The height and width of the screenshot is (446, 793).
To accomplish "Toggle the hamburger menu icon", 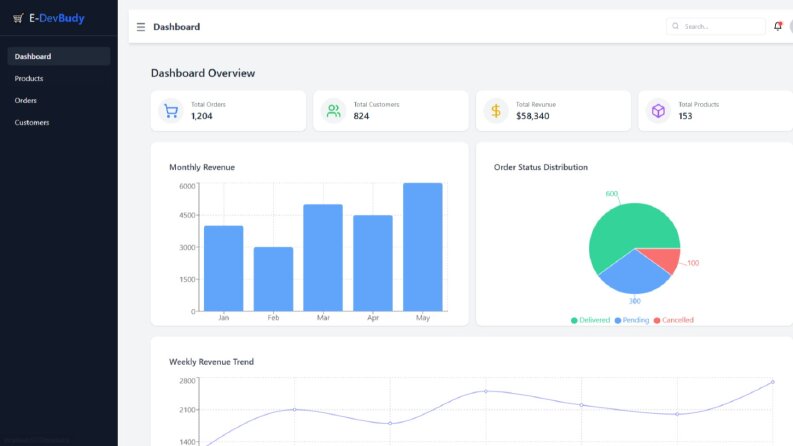I will [141, 27].
